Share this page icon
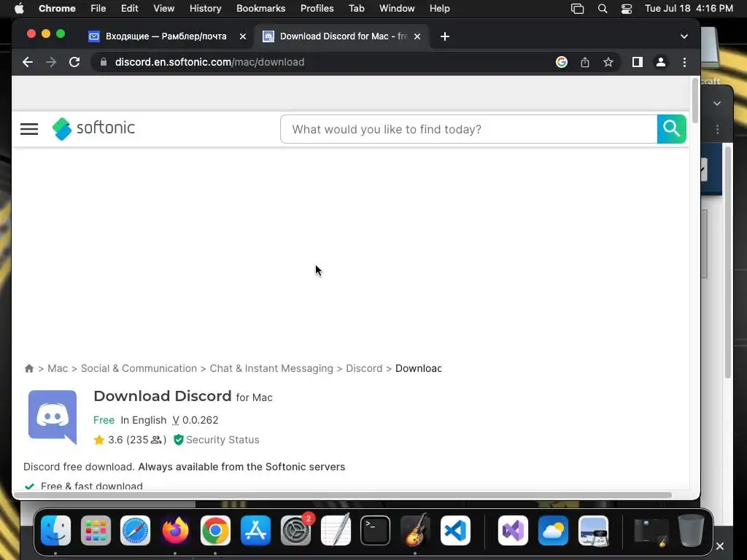This screenshot has height=560, width=747. (x=585, y=62)
